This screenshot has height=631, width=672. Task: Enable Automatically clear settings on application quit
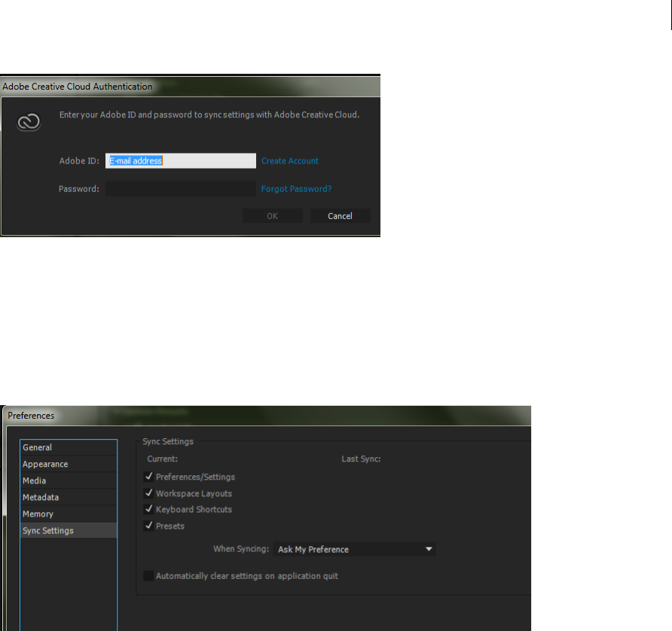(x=148, y=576)
